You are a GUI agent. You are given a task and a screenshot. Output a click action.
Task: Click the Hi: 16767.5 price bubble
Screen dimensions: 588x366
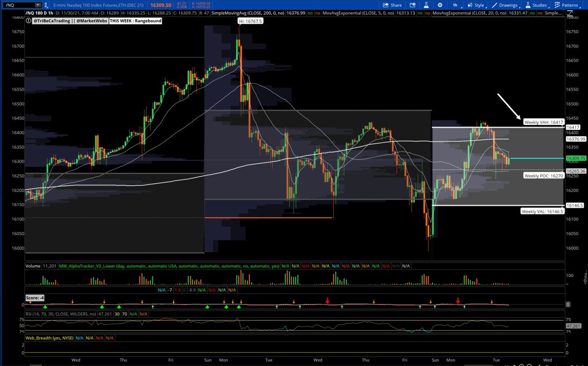pyautogui.click(x=250, y=22)
